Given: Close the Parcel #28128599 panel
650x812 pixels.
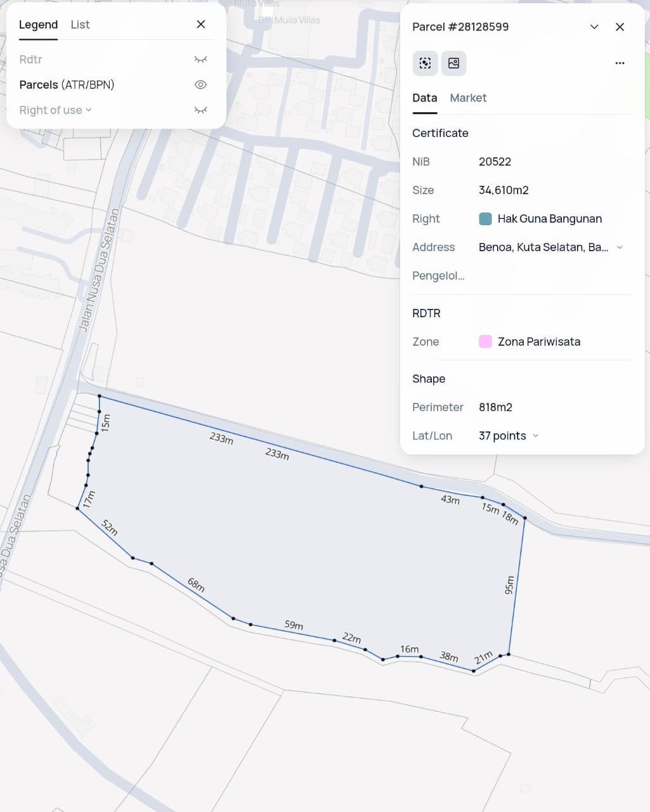Looking at the screenshot, I should point(620,27).
